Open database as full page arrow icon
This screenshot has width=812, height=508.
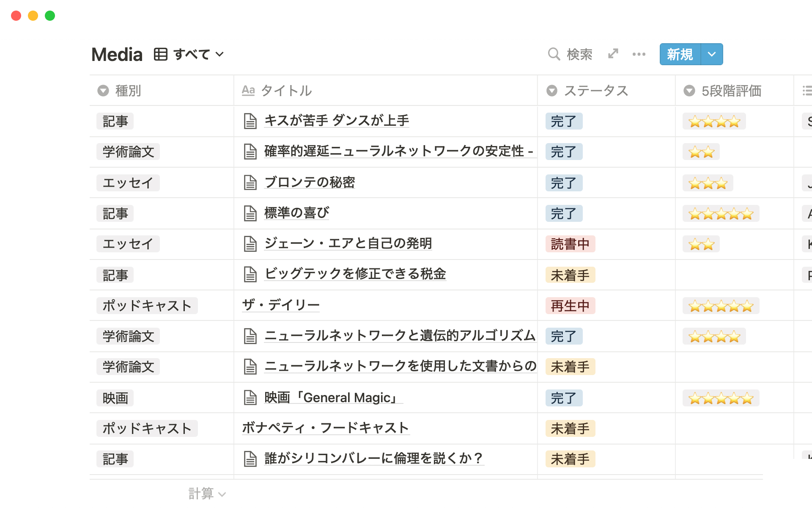point(613,54)
